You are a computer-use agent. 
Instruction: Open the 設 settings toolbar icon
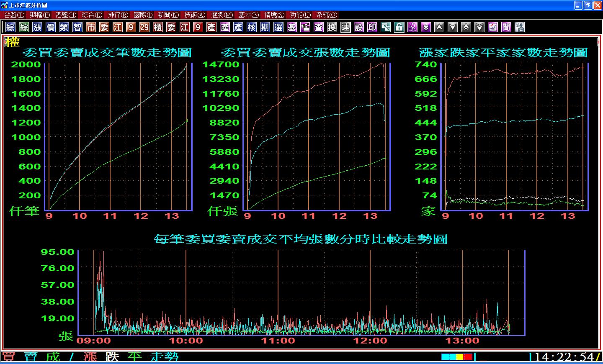pos(359,27)
